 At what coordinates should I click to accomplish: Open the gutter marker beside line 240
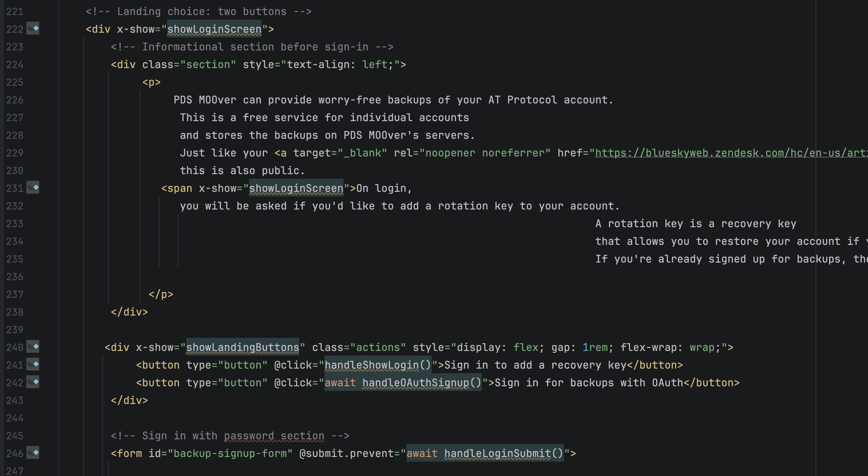point(33,346)
